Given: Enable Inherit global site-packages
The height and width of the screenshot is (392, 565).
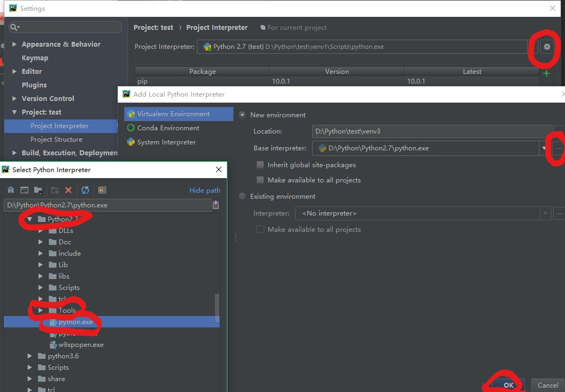Looking at the screenshot, I should tap(260, 165).
